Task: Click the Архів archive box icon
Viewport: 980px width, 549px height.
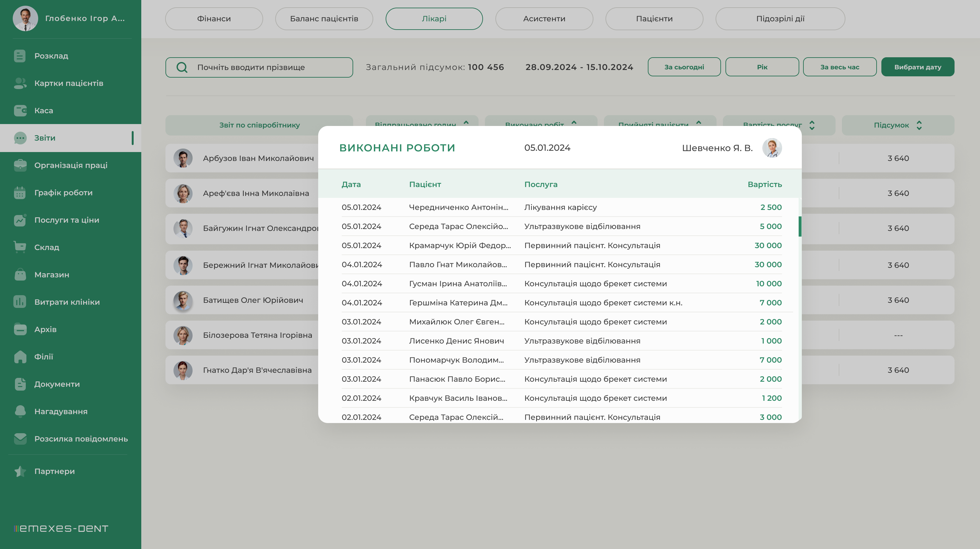Action: [x=20, y=329]
